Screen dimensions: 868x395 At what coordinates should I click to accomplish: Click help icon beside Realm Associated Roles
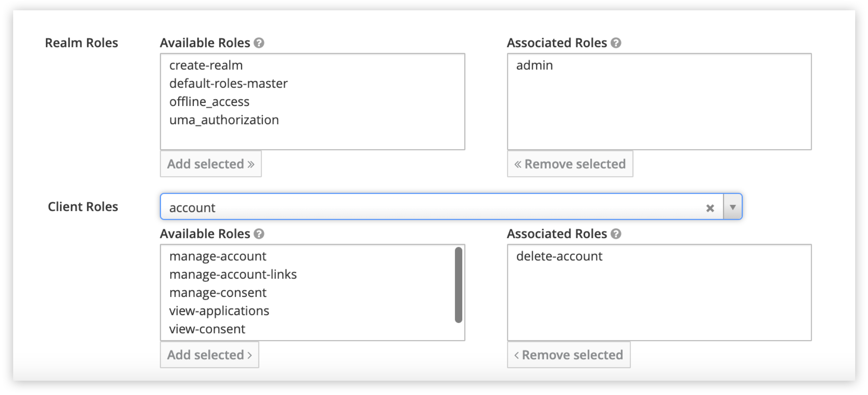pyautogui.click(x=616, y=43)
